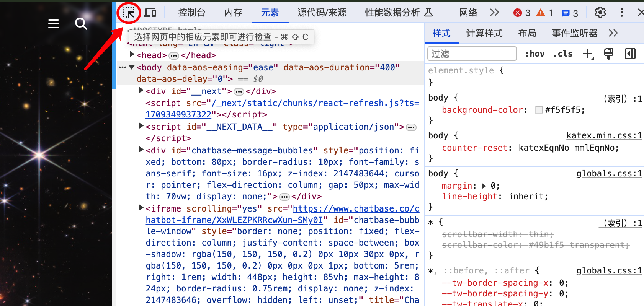644x306 pixels.
Task: Select the 元素 tab
Action: pos(270,13)
